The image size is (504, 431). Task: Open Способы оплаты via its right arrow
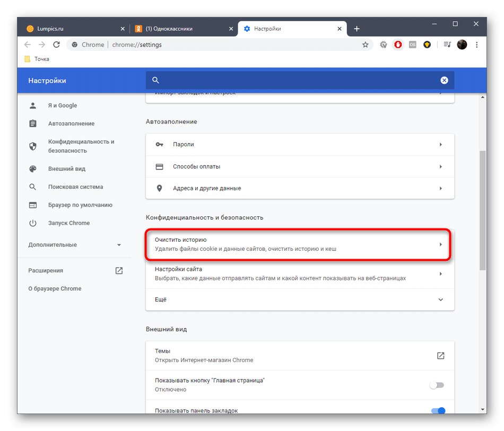click(441, 166)
